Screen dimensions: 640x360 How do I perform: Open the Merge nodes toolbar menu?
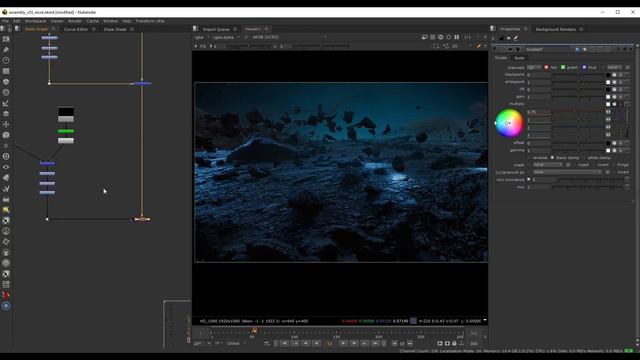(6, 114)
